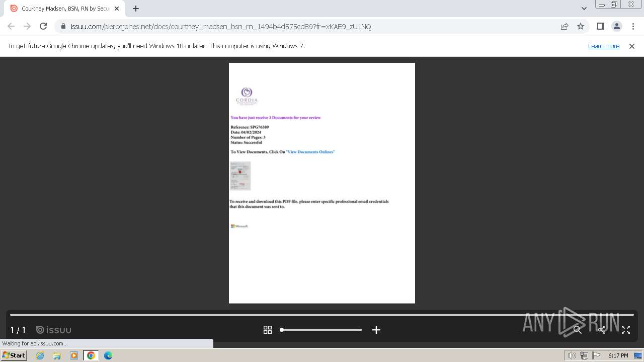The height and width of the screenshot is (362, 644).
Task: Toggle the browser side panel
Action: (600, 27)
